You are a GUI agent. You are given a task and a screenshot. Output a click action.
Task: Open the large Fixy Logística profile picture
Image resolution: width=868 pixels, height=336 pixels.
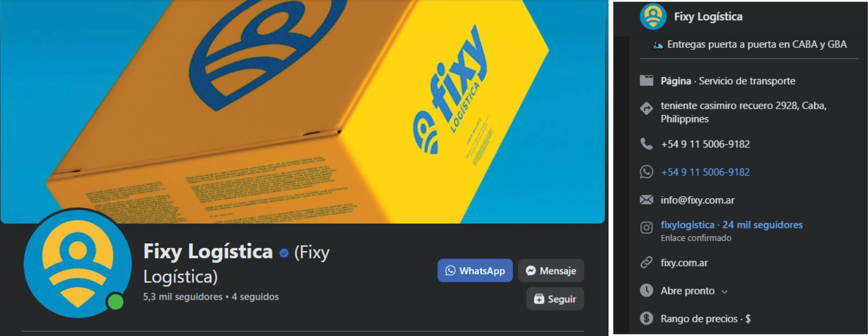78,264
